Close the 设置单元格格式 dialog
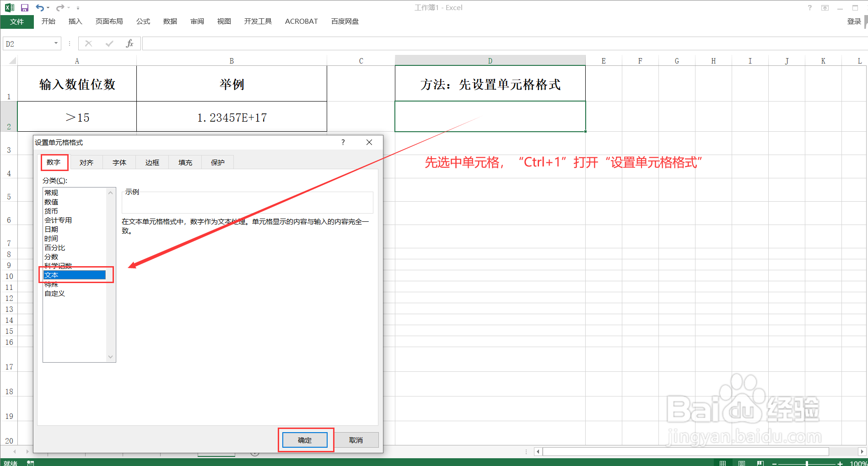 point(369,142)
